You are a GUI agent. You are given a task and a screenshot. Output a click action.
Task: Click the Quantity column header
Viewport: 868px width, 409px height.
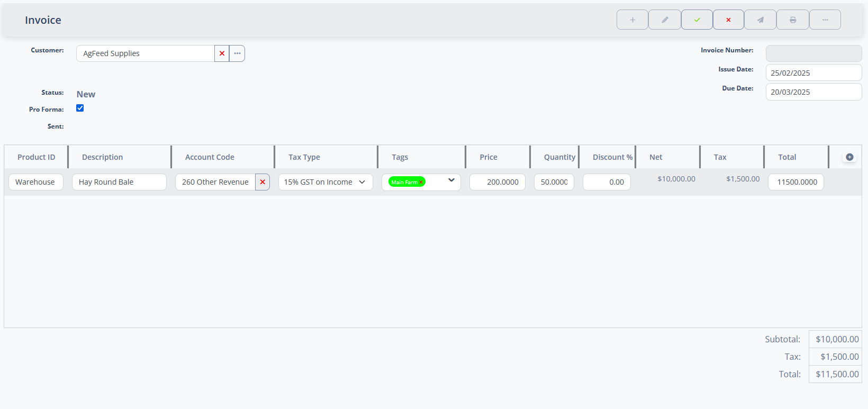[x=559, y=157]
